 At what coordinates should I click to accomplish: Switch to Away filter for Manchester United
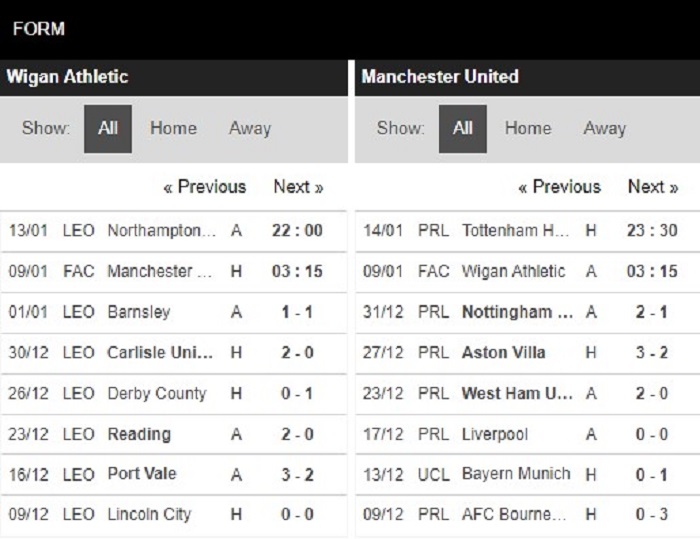click(604, 128)
